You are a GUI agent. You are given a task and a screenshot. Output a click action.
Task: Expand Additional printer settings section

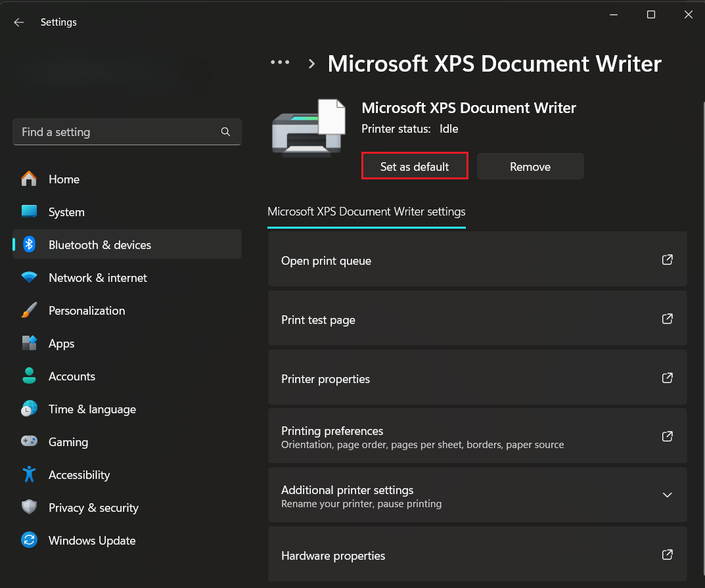667,495
